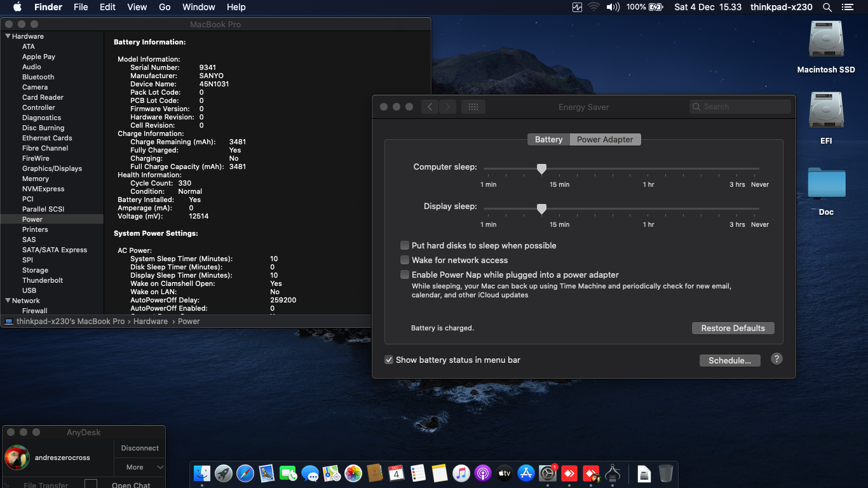Viewport: 868px width, 488px height.
Task: Open thinkpad-x230 user menu in menu bar
Action: point(782,7)
